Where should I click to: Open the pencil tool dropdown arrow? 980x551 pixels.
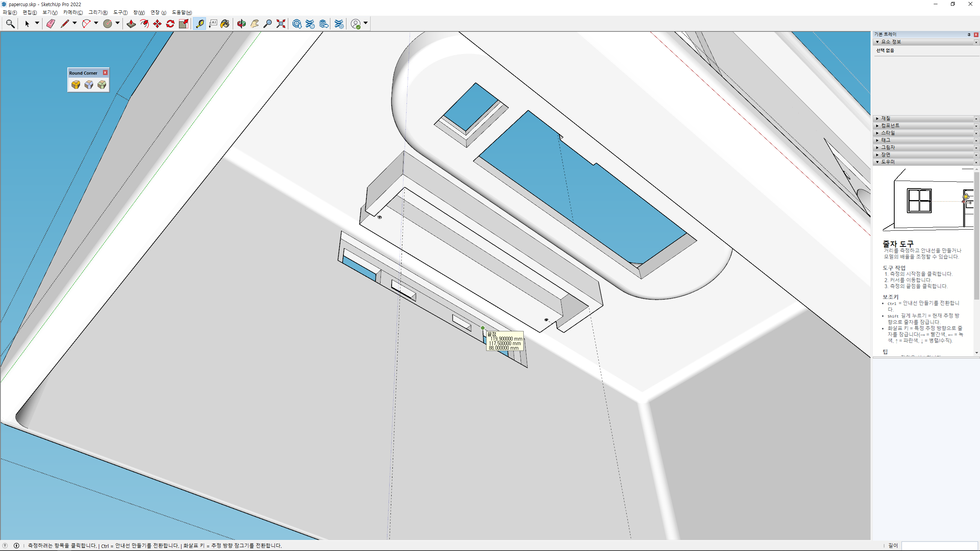[x=75, y=23]
